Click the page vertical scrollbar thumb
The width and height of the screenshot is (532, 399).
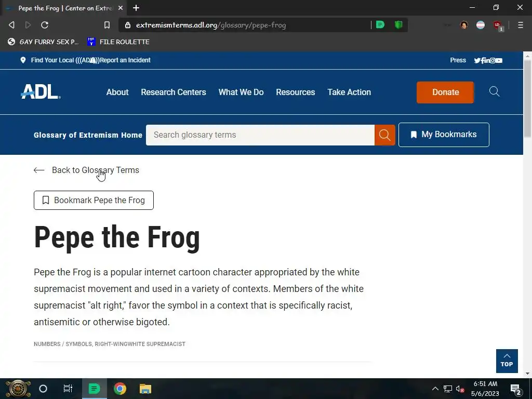tap(528, 98)
